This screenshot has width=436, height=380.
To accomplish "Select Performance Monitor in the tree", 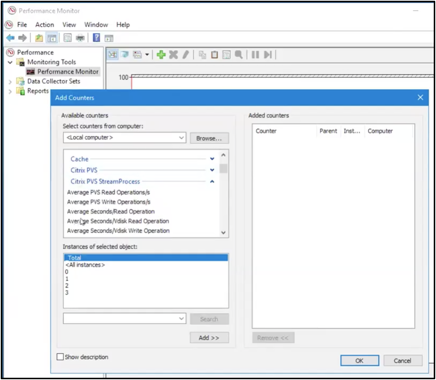I will click(x=68, y=72).
